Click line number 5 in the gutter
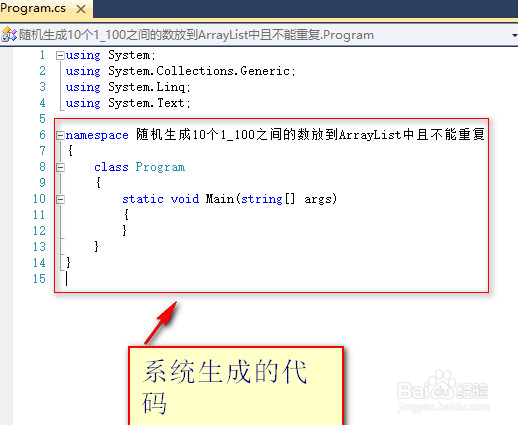 [42, 119]
